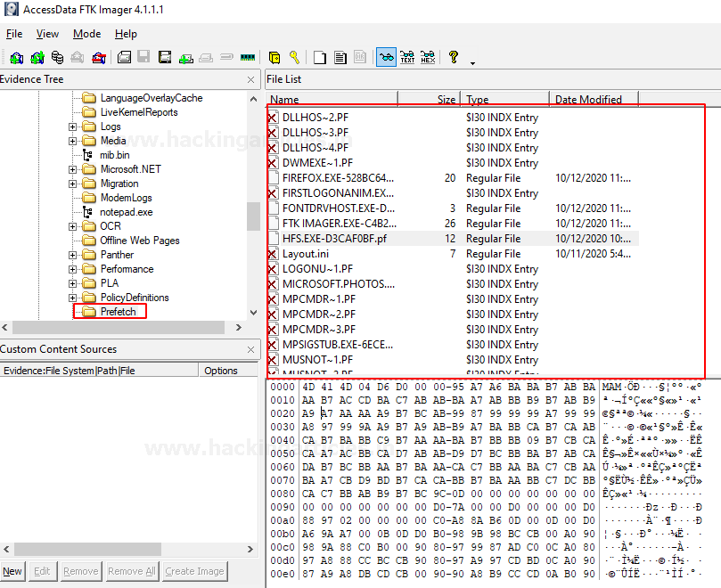Click the Custom Content horizontal scrollbar thumb

point(87,549)
